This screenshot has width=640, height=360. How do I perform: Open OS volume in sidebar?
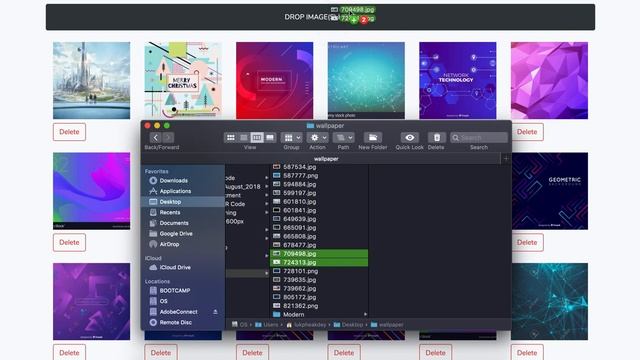183,301
